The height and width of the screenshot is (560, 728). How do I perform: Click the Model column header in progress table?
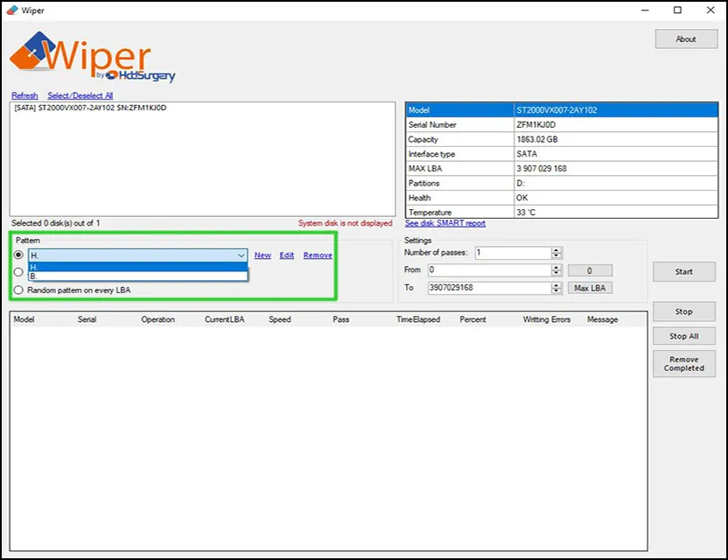(x=24, y=319)
